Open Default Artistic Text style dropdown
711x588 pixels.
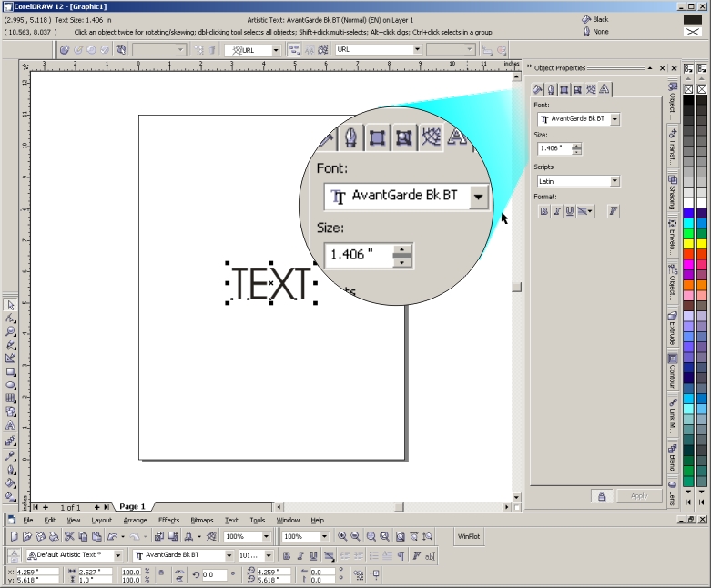pos(118,555)
